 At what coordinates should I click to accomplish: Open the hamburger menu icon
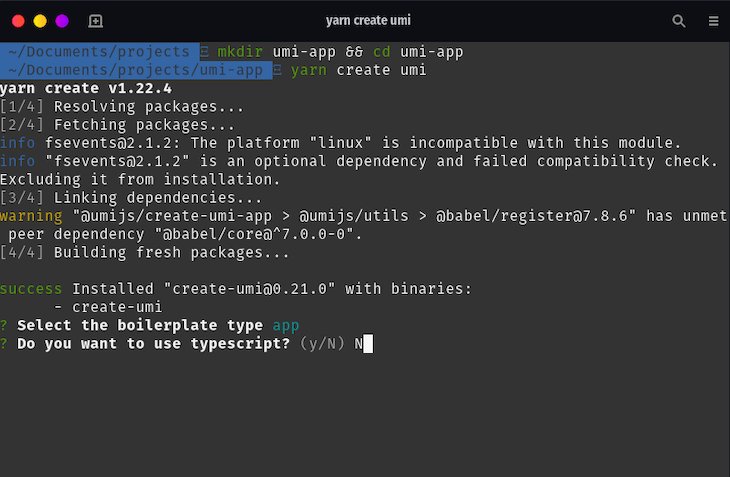[x=713, y=21]
